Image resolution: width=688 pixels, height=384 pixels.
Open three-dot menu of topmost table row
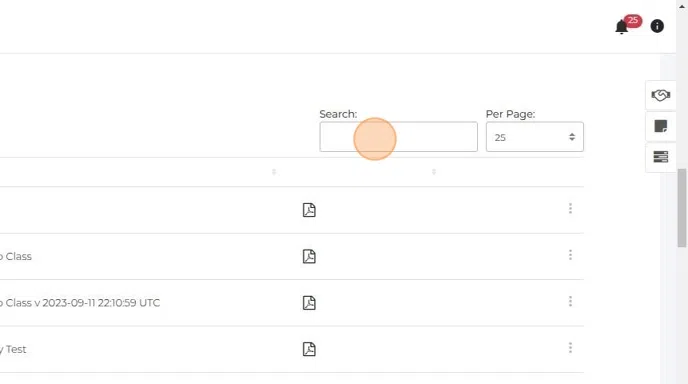tap(570, 208)
